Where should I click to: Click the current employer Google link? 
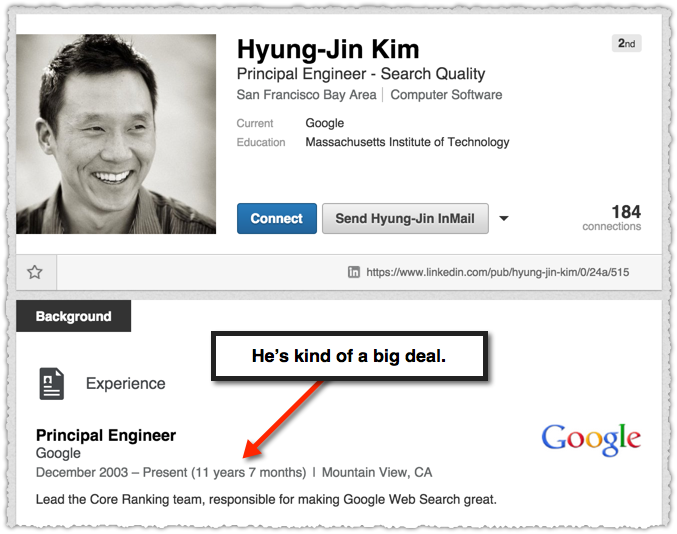(x=325, y=123)
